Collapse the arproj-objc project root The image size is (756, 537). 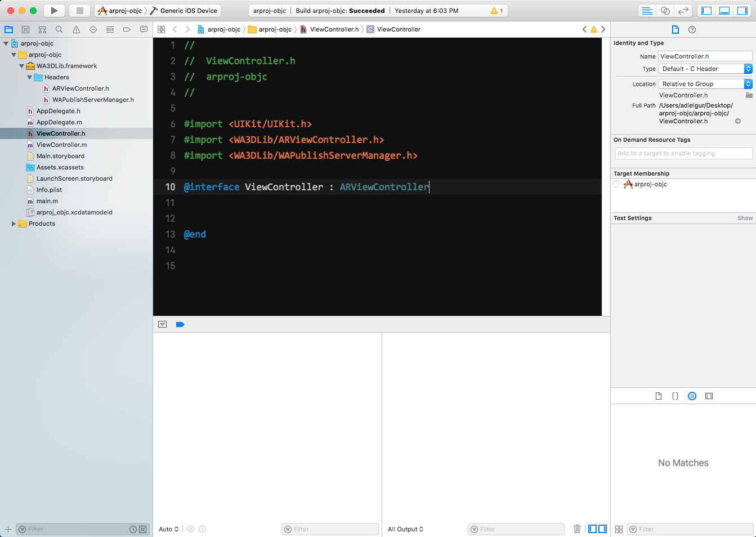(x=6, y=43)
